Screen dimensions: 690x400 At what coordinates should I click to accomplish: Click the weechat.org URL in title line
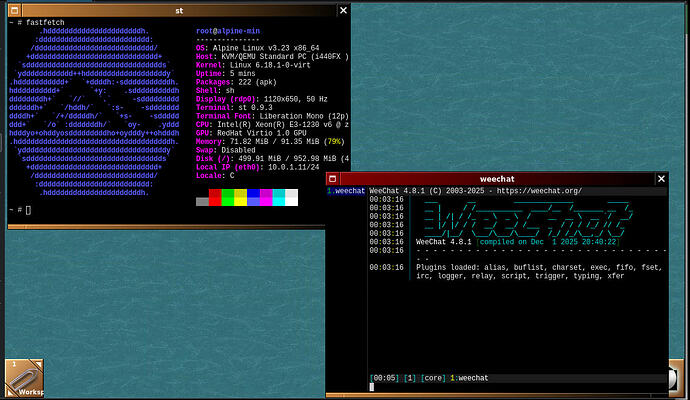click(x=534, y=190)
